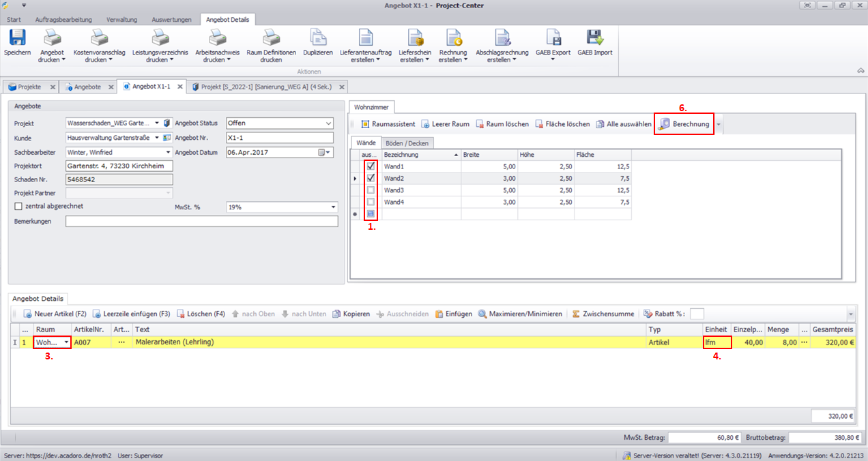The height and width of the screenshot is (461, 868).
Task: Open the Raum dropdown in article row
Action: coord(66,342)
